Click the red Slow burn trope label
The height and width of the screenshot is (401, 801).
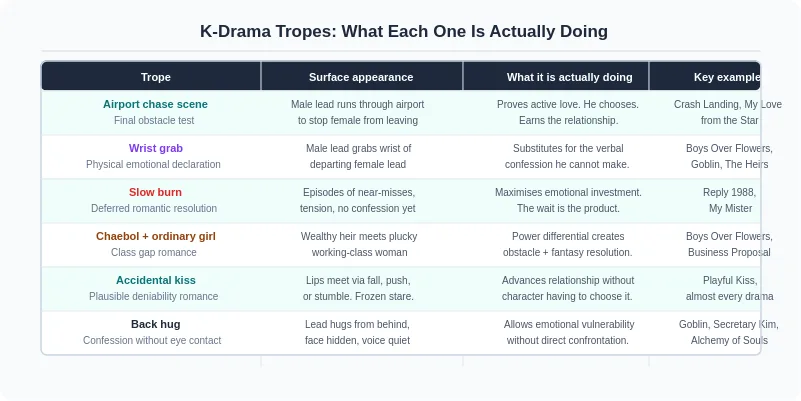click(x=155, y=192)
